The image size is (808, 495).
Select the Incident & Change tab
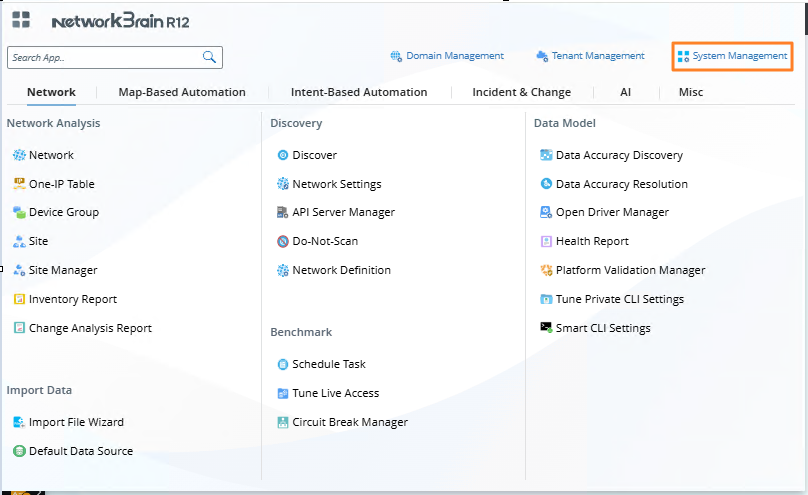(x=522, y=92)
